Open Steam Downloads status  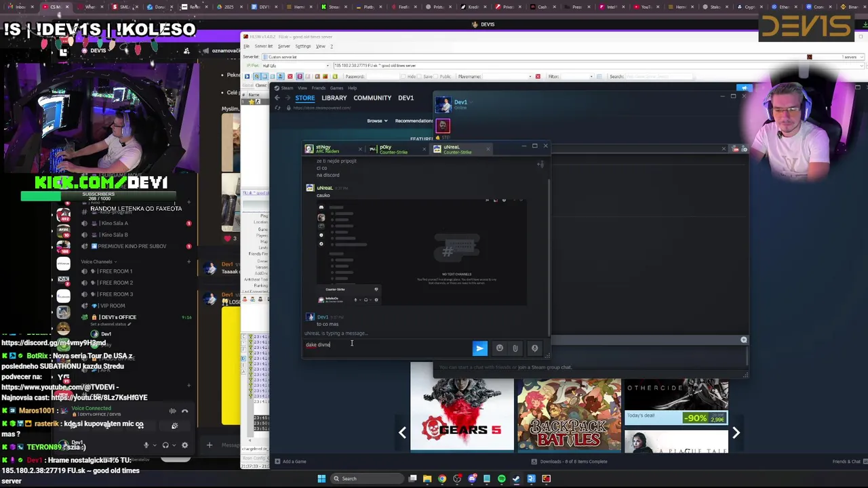tap(569, 462)
